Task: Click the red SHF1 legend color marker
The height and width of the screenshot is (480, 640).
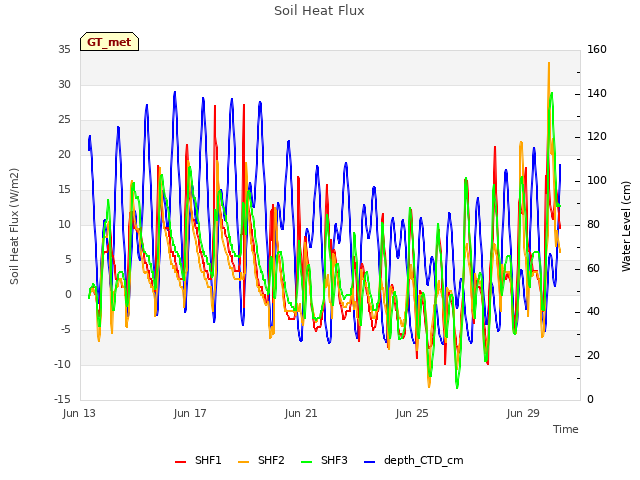Action: (180, 462)
